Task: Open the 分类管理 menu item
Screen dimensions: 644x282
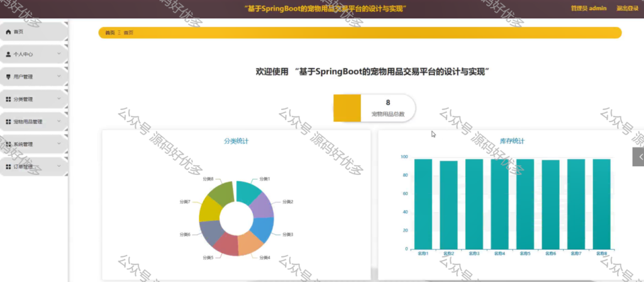Action: (34, 99)
